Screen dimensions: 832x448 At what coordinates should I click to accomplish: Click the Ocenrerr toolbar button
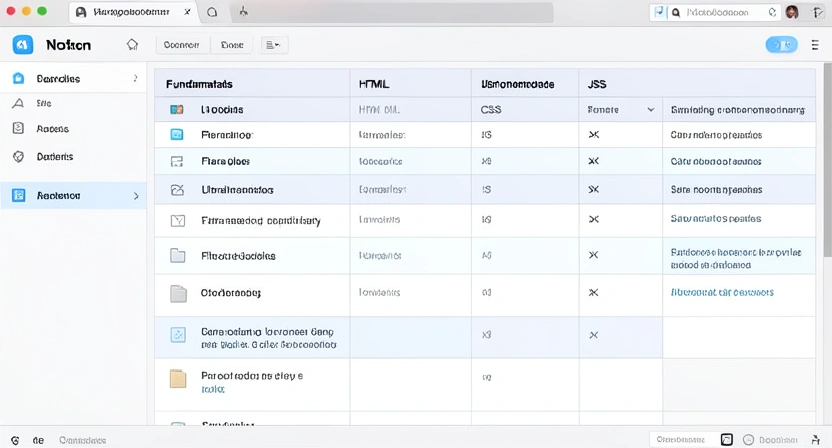[x=181, y=45]
